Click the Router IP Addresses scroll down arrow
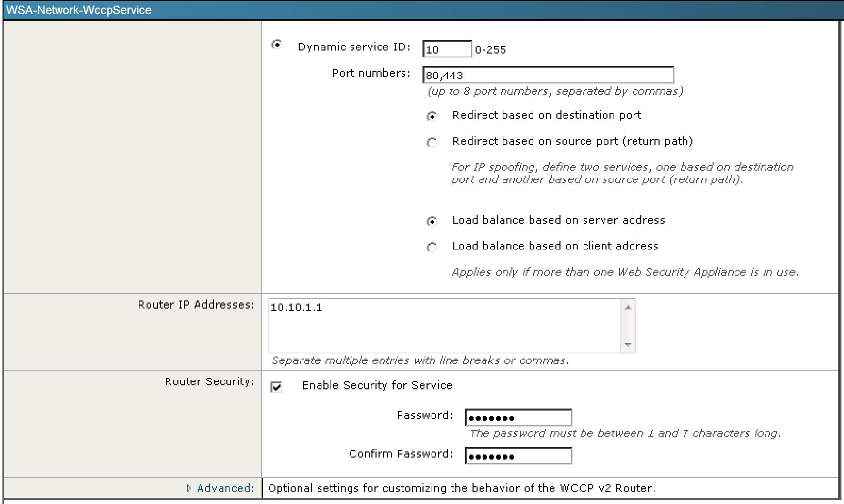The image size is (844, 504). [x=628, y=344]
